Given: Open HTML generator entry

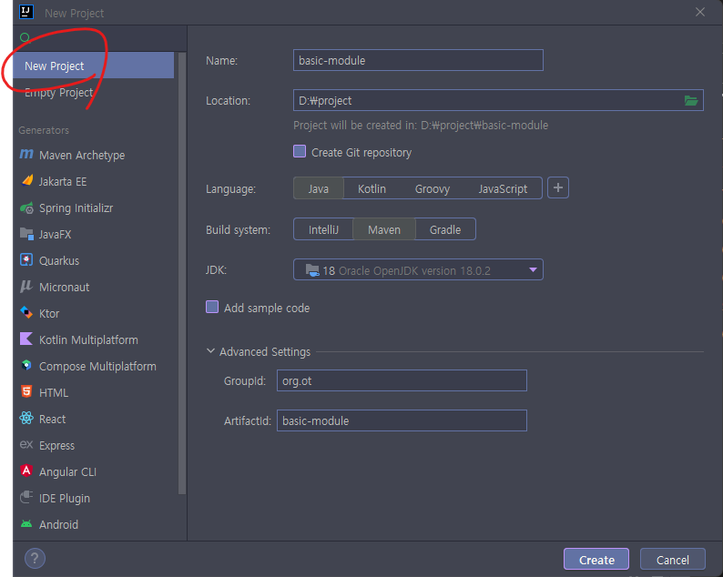Looking at the screenshot, I should click(94, 393).
